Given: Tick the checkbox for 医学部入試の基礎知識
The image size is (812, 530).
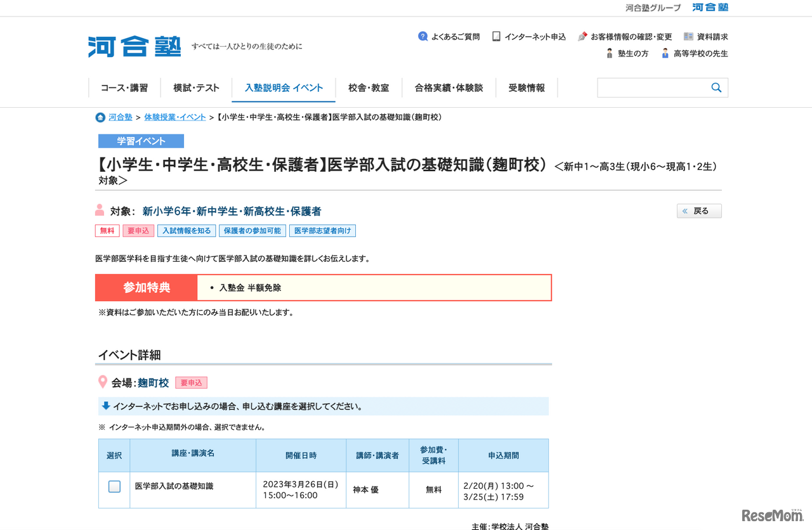Looking at the screenshot, I should [x=114, y=486].
